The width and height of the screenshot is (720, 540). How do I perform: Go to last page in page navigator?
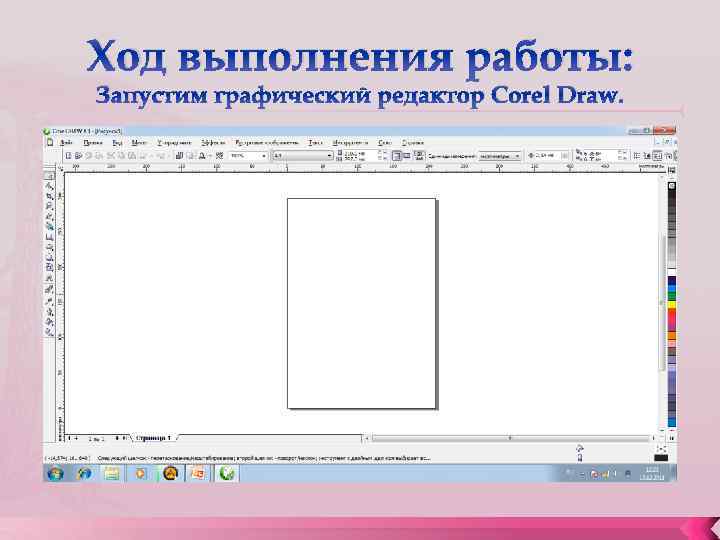click(124, 439)
